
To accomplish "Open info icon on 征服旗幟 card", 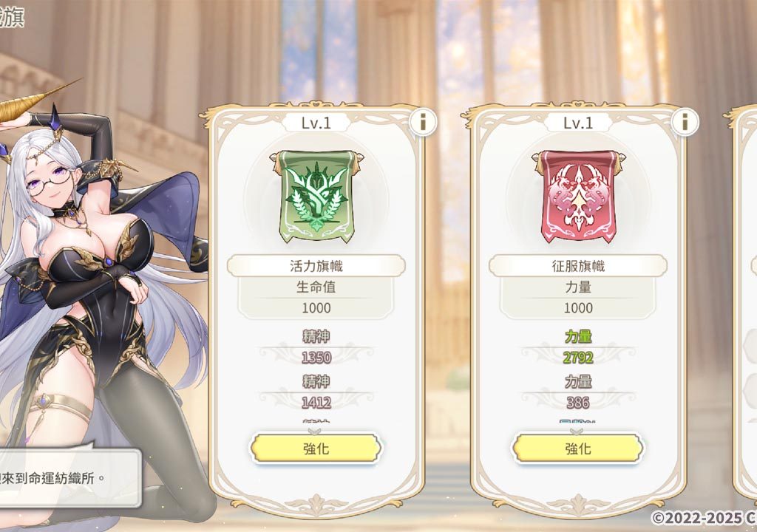I will pyautogui.click(x=685, y=122).
